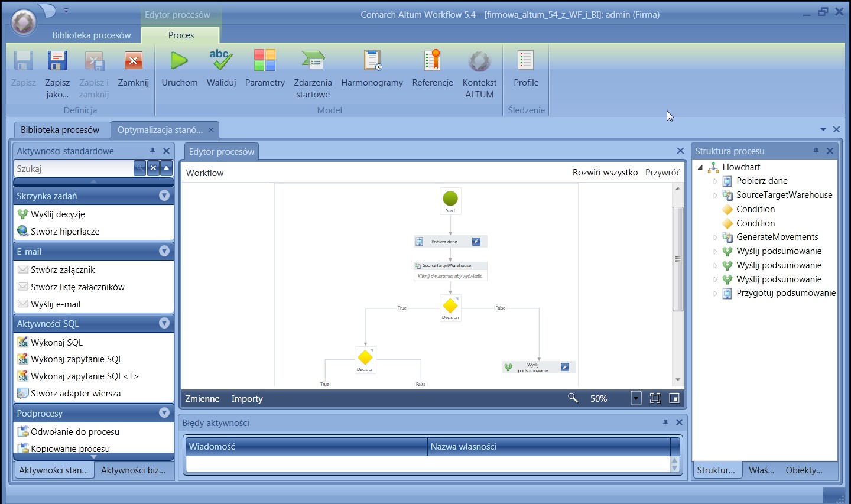851x504 pixels.
Task: Click the application orb button
Action: tap(24, 22)
